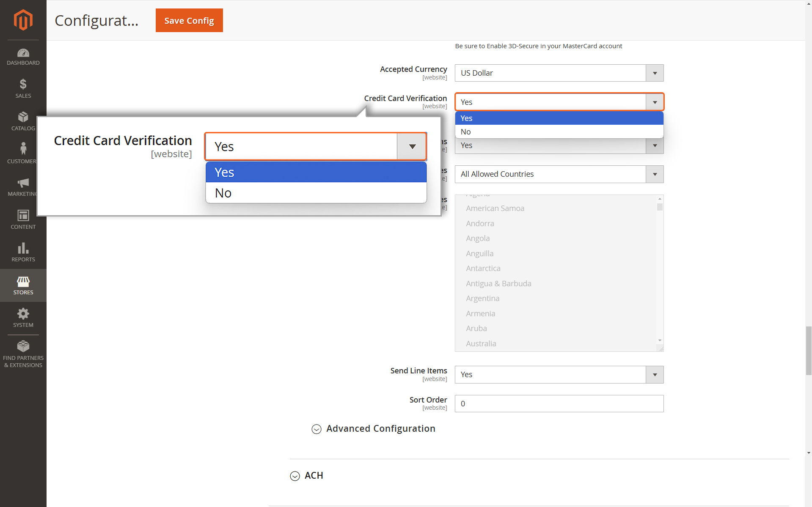Open the Accepted Currency dropdown
The height and width of the screenshot is (507, 812).
(x=559, y=73)
